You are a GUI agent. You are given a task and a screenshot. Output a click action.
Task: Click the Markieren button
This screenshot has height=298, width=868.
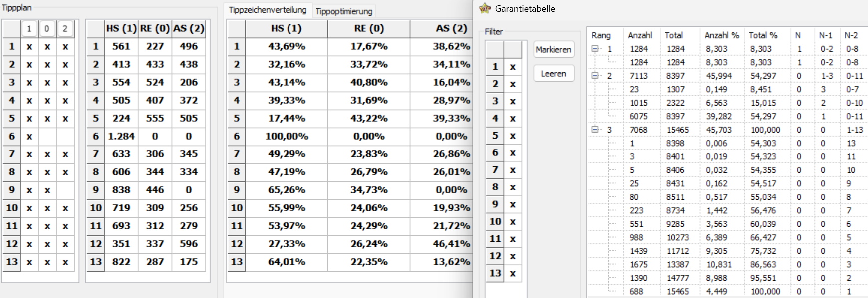coord(553,49)
